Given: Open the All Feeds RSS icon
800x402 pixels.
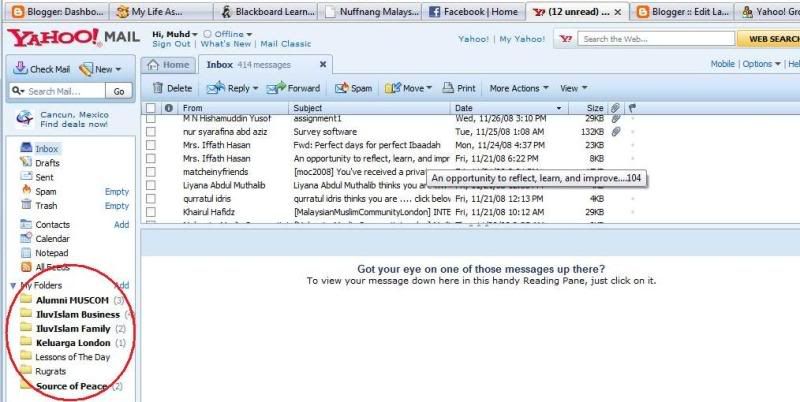Looking at the screenshot, I should [x=26, y=267].
